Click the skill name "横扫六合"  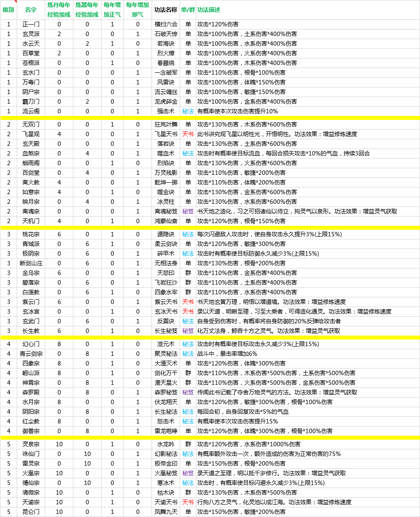click(x=166, y=24)
